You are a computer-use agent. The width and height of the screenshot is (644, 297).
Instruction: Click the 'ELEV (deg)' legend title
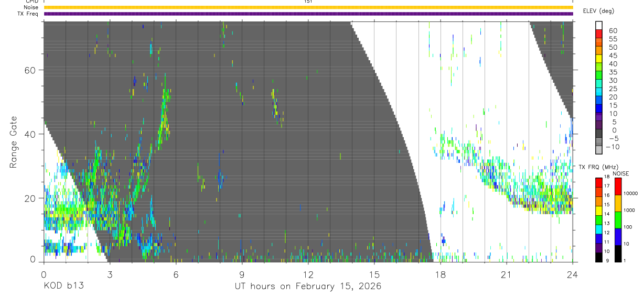[x=598, y=10]
